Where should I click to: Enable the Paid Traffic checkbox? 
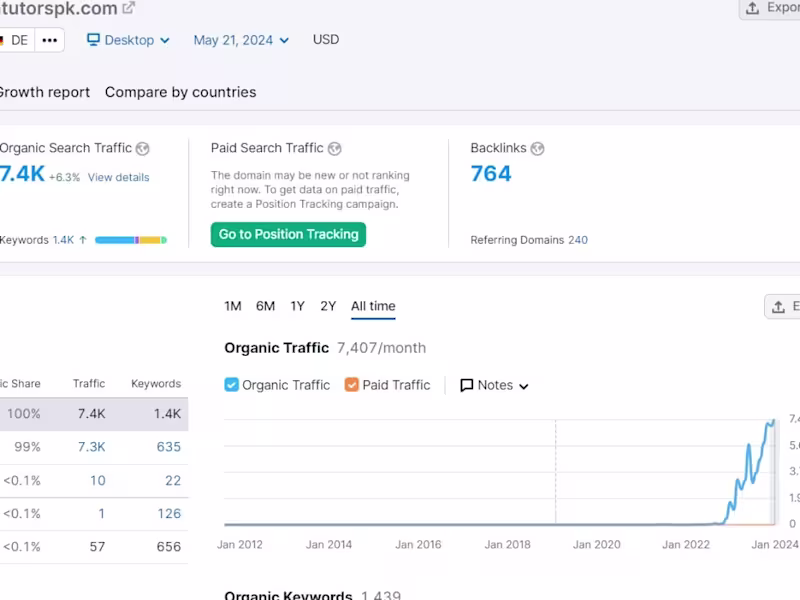(x=350, y=385)
